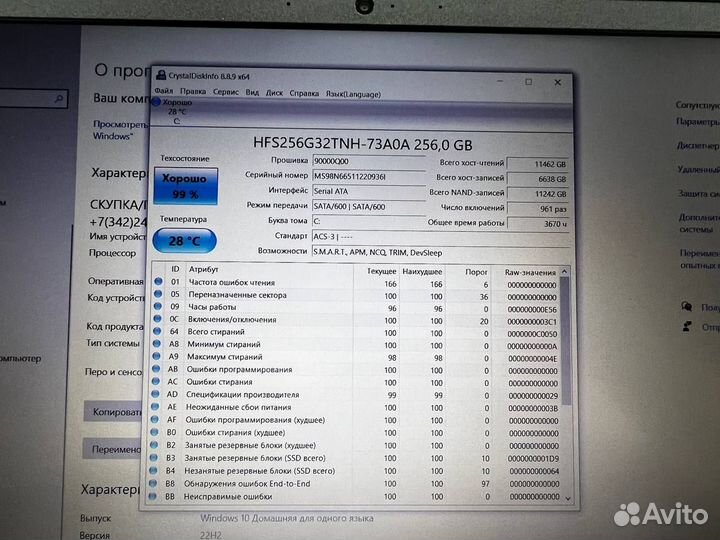Image resolution: width=720 pixels, height=540 pixels.
Task: Click the Хорошо 99 % health status button
Action: pos(186,186)
